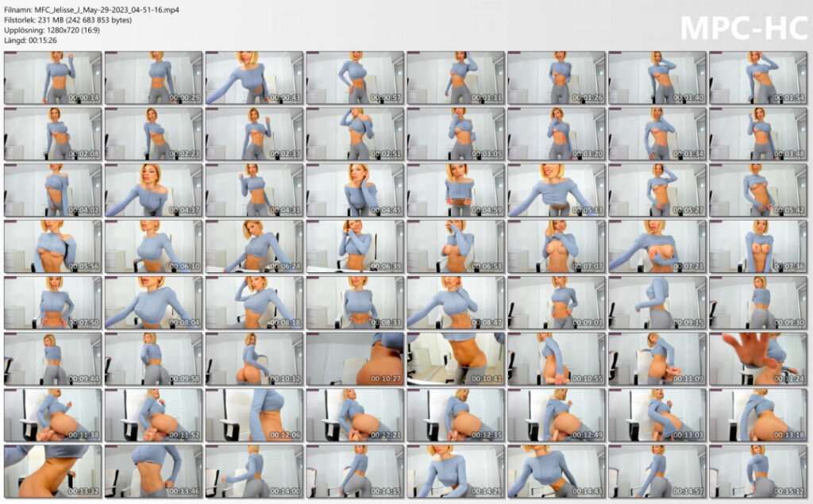
Task: Click the MPC-HC logo in the header
Action: (742, 27)
